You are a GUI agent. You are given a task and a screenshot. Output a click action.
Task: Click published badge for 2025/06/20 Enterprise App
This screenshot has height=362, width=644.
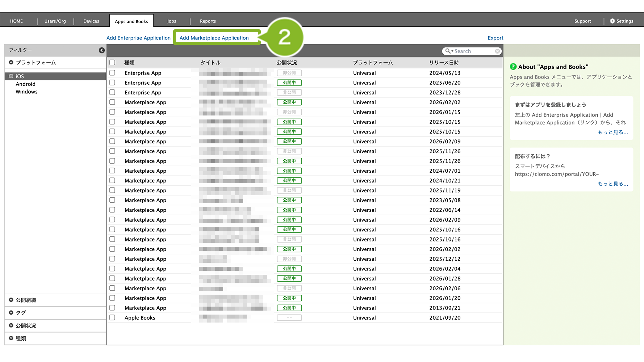tap(289, 83)
